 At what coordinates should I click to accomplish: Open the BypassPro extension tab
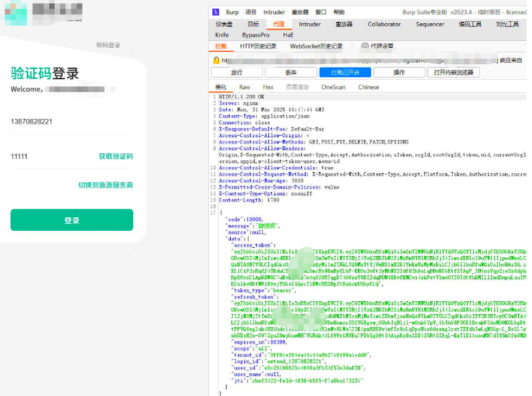tap(255, 35)
